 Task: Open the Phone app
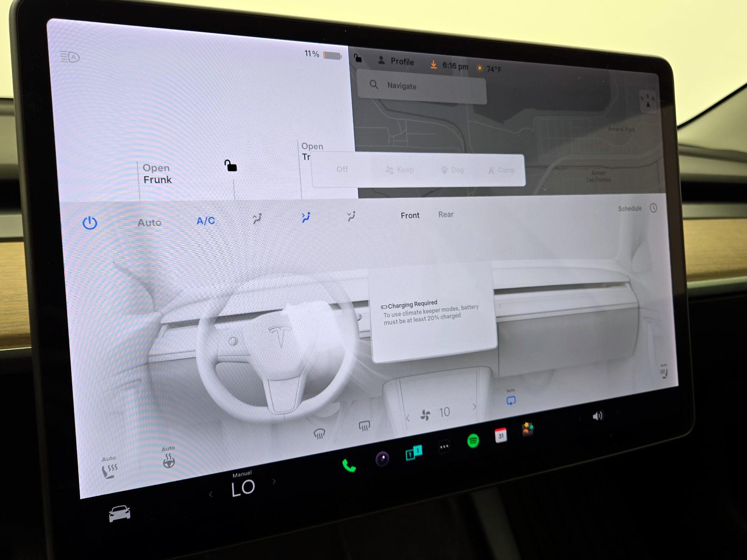coord(349,465)
